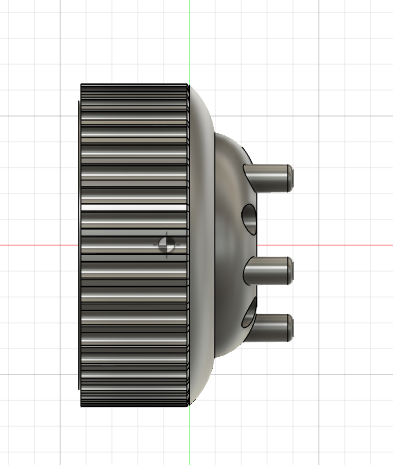Click the green vertical axis below the model
The image size is (393, 465).
pyautogui.click(x=190, y=435)
